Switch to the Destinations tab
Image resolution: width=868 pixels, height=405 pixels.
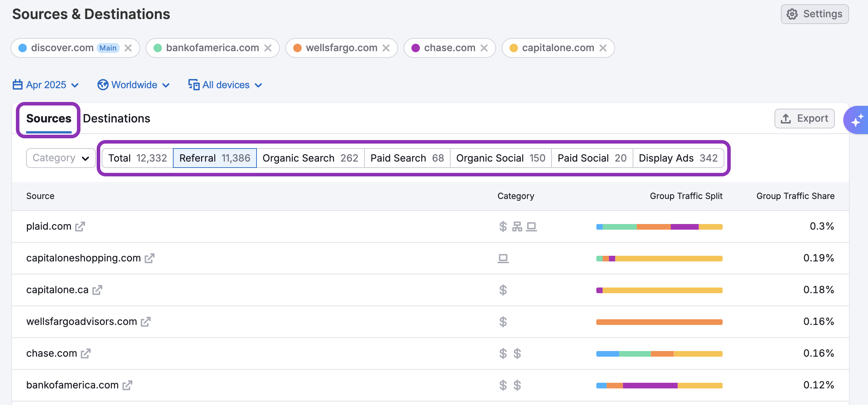pyautogui.click(x=116, y=119)
